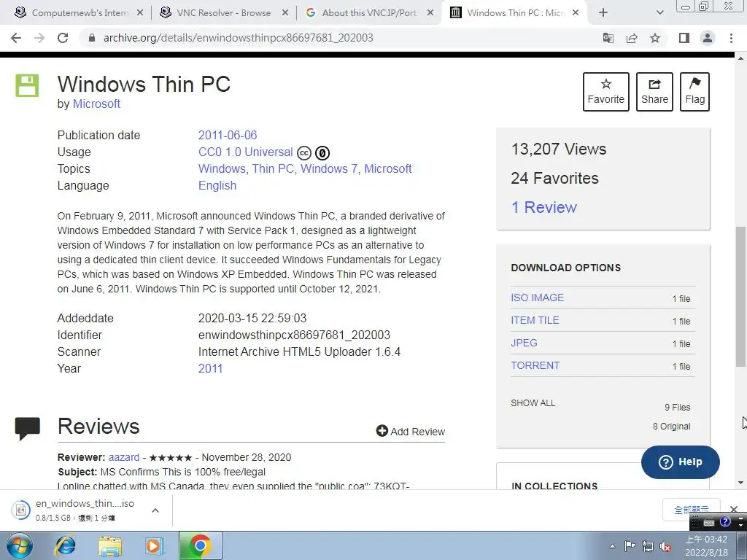This screenshot has height=560, width=747.
Task: Click the page vertical scrollbar thumb
Action: (740, 297)
